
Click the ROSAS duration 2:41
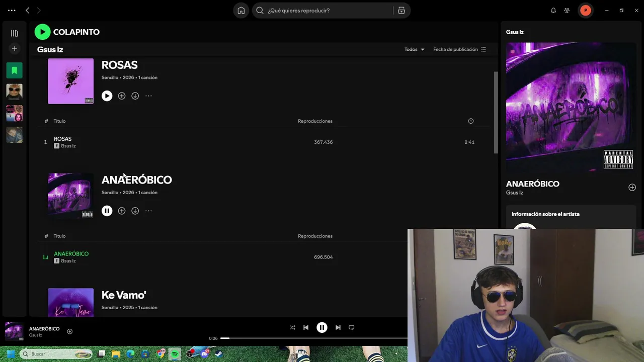tap(469, 142)
